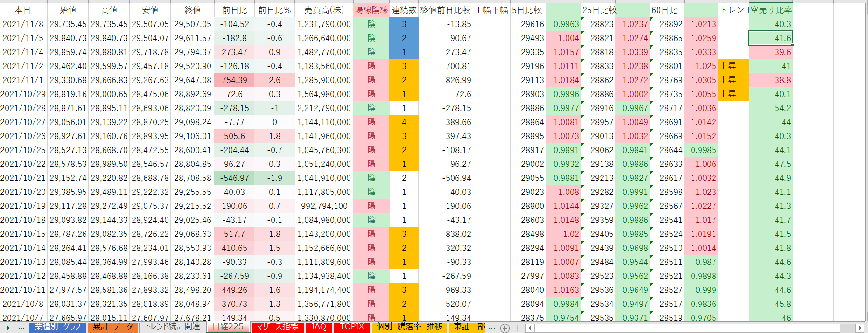Select the 終値前日比較 header cell

446,10
